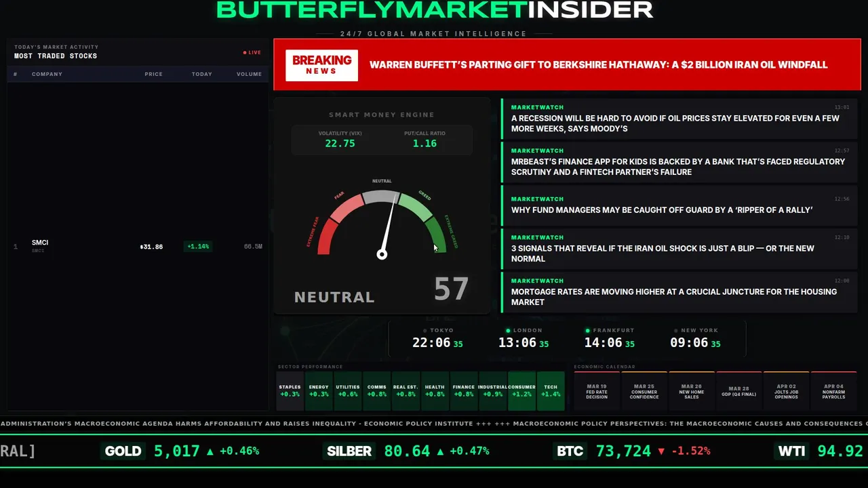The image size is (868, 488).
Task: Click the $31.86 SMCI price
Action: (151, 247)
